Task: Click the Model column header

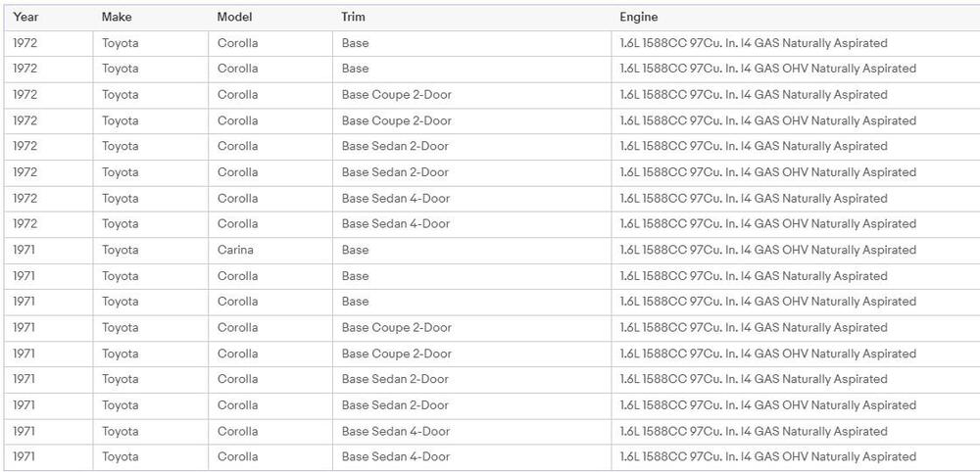Action: 270,18
